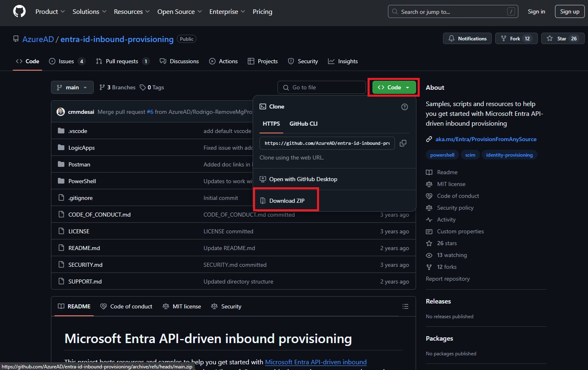The width and height of the screenshot is (588, 370).
Task: Open the main branch selector
Action: tap(72, 87)
